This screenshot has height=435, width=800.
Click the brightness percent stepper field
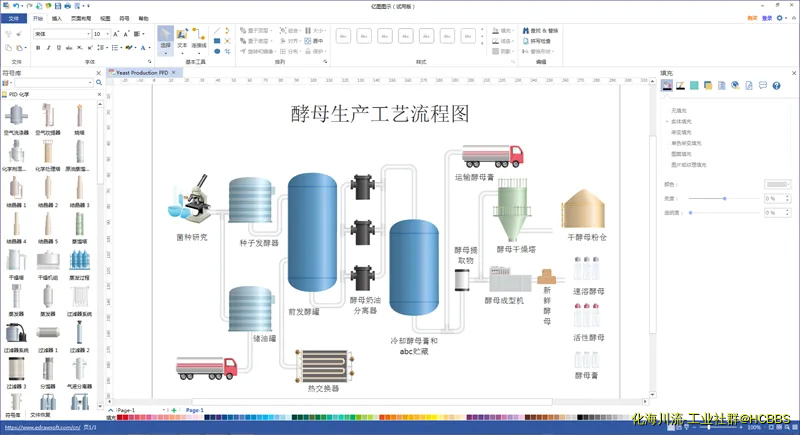(x=777, y=198)
